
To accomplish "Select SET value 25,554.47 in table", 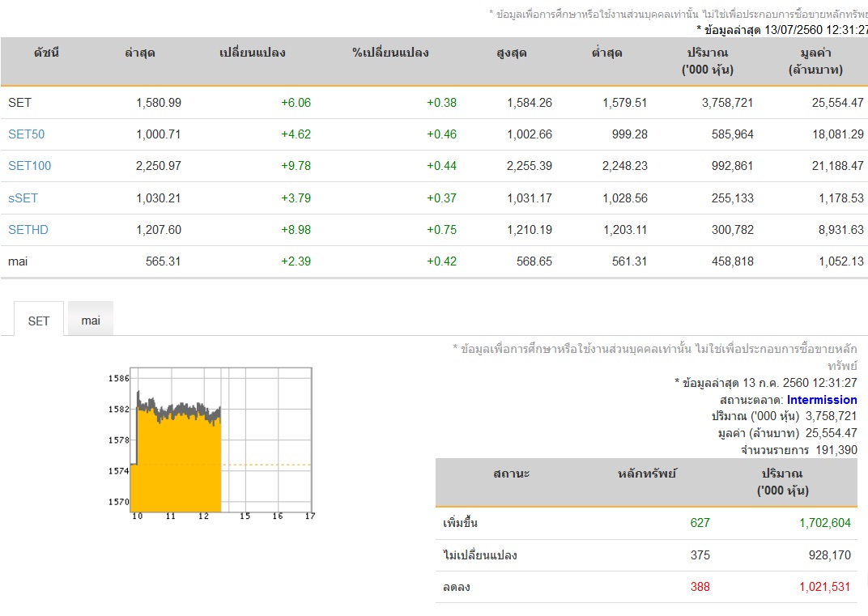I will click(x=837, y=102).
